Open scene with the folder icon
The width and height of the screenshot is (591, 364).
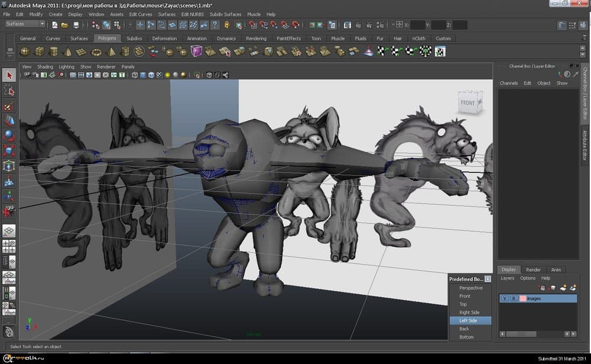(65, 25)
